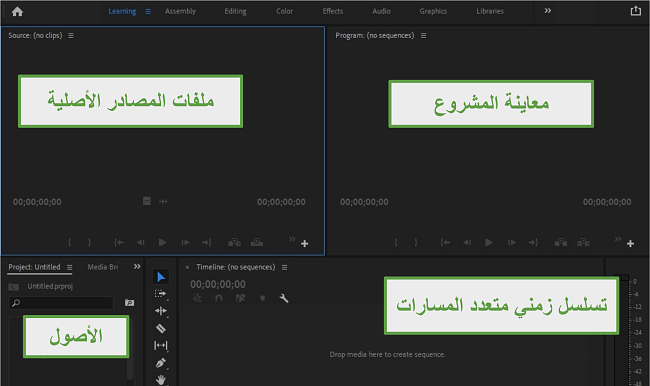Mark Out point in Source monitor
The height and width of the screenshot is (386, 650).
[90, 242]
